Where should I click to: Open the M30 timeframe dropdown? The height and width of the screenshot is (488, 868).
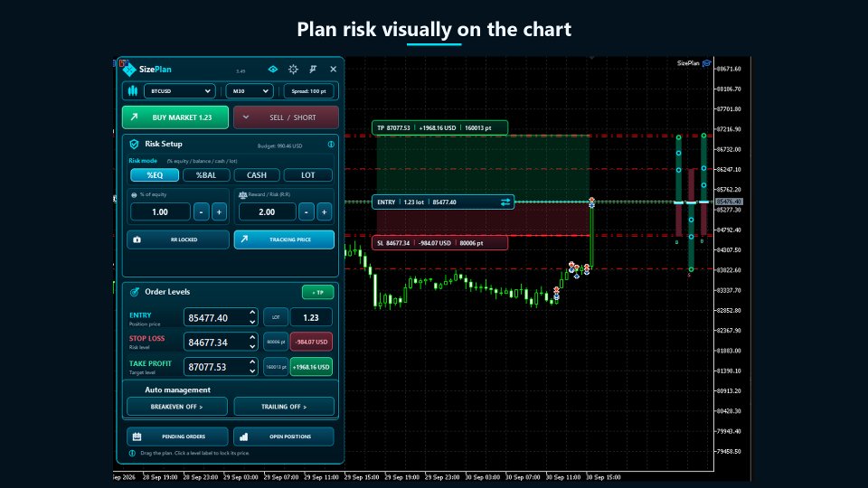(x=250, y=90)
